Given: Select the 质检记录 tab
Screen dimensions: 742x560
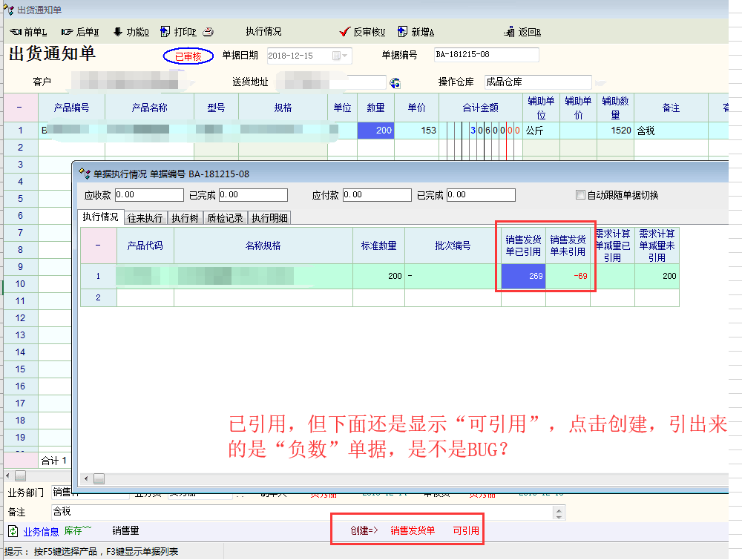Looking at the screenshot, I should pos(226,217).
